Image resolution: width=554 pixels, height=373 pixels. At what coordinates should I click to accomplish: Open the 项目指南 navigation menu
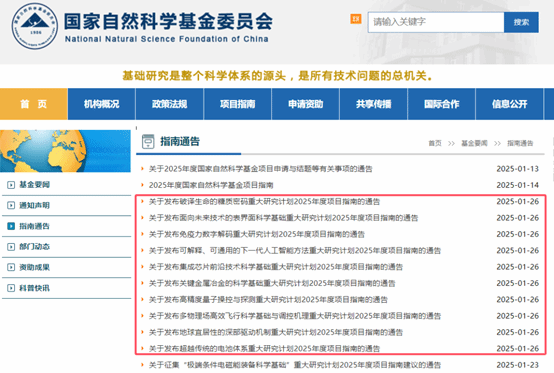coord(237,104)
